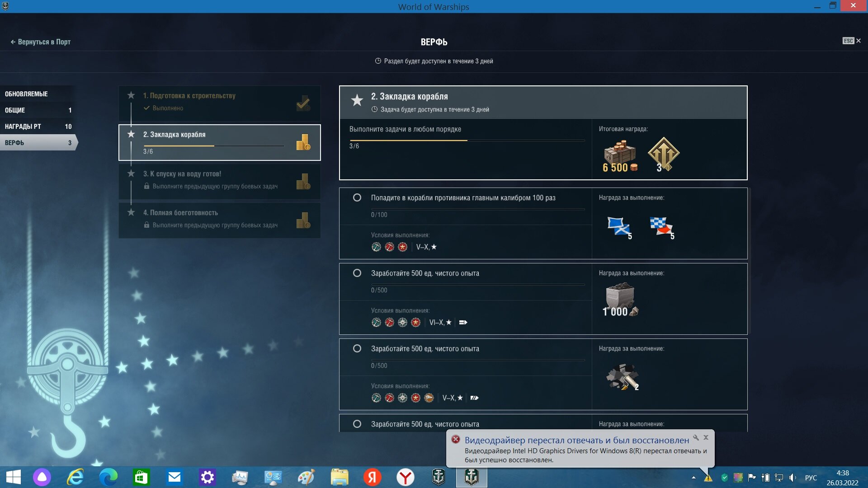Open the File Explorer folder in taskbar
Screen dimensions: 868x488
pos(340,477)
